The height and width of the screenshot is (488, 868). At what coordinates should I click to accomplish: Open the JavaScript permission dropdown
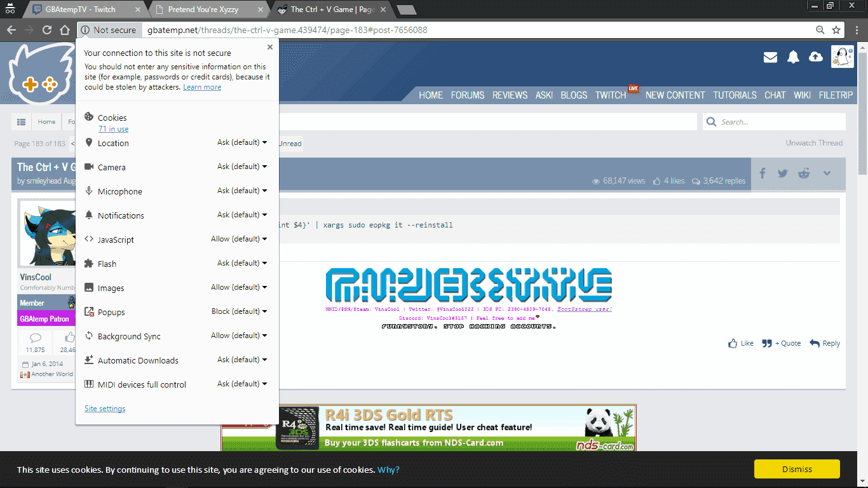(x=239, y=239)
